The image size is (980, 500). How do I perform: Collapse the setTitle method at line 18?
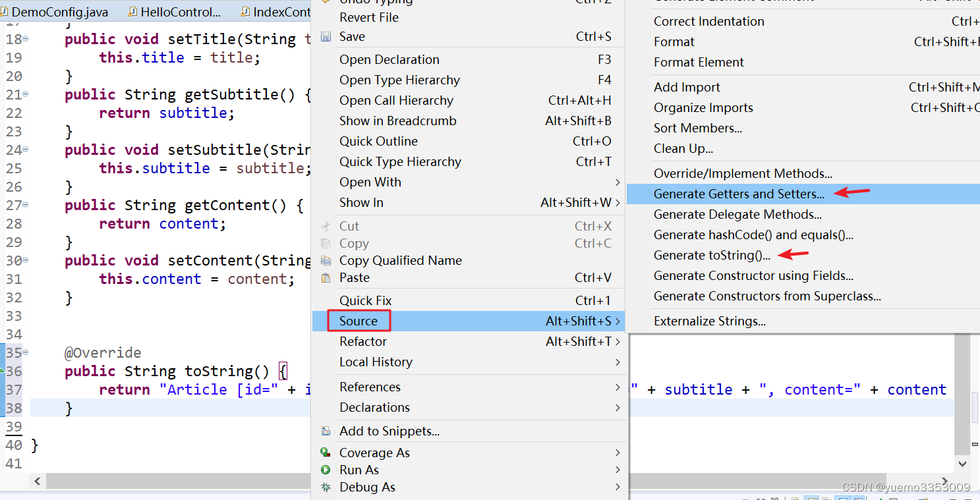tap(26, 39)
